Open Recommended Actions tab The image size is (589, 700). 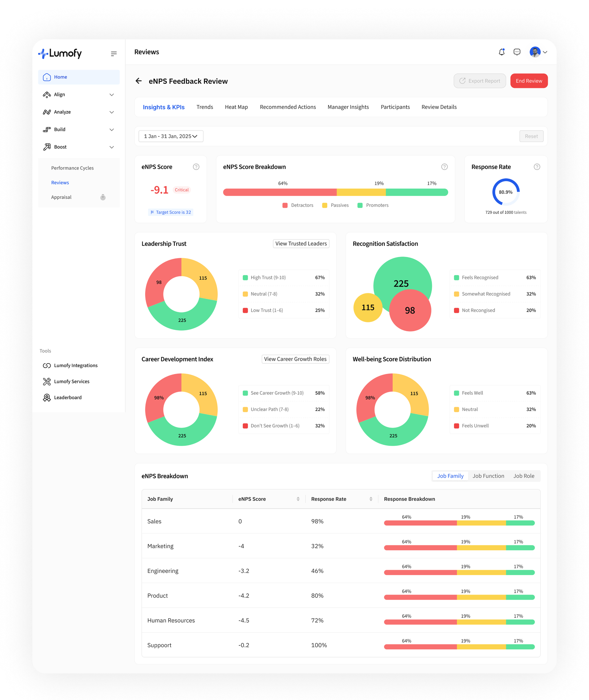(288, 107)
